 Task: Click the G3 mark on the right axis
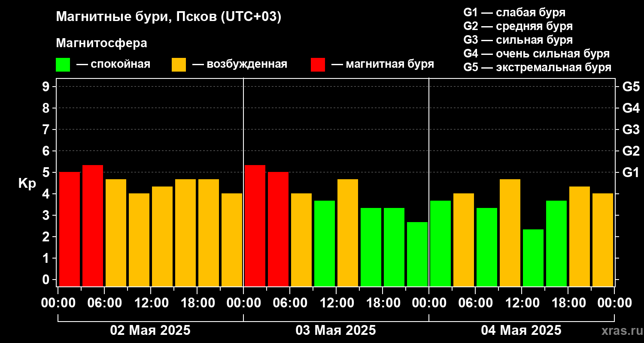(631, 129)
